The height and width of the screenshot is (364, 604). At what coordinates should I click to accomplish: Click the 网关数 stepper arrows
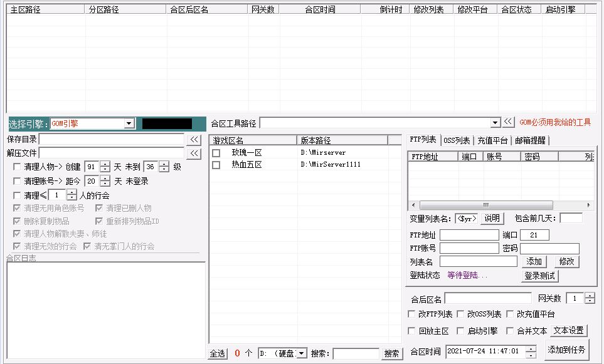[590, 298]
